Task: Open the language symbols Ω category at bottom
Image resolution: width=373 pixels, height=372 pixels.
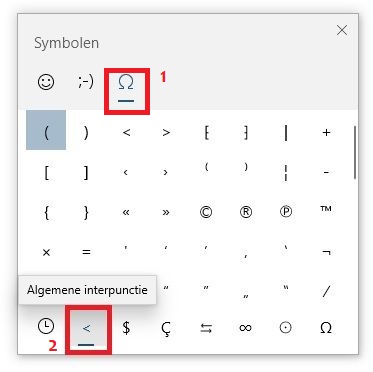Action: (326, 328)
